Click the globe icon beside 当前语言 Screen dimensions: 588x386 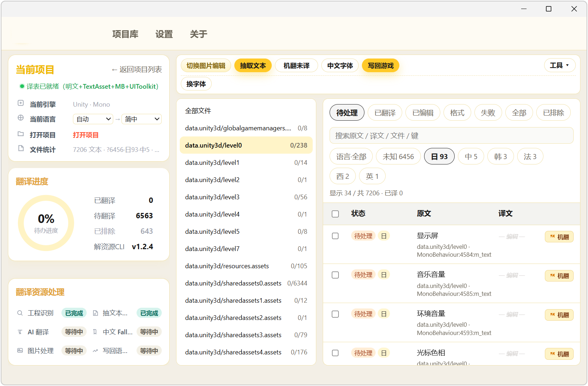[x=21, y=118]
